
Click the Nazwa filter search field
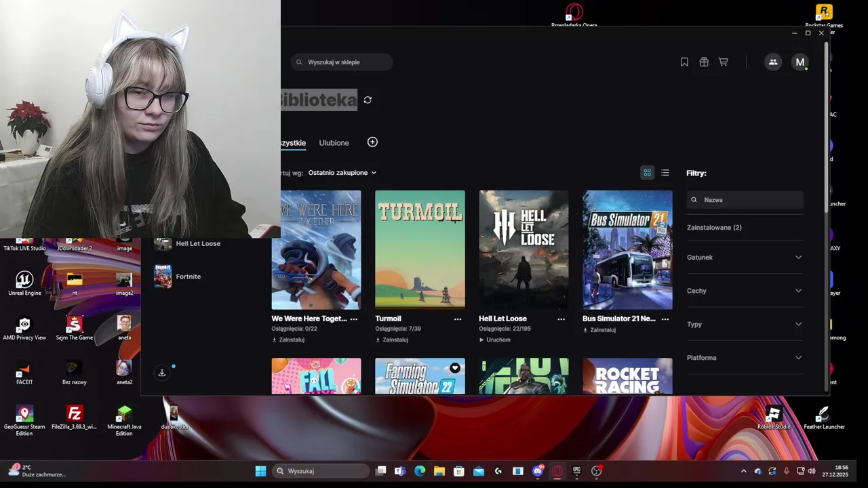[745, 200]
